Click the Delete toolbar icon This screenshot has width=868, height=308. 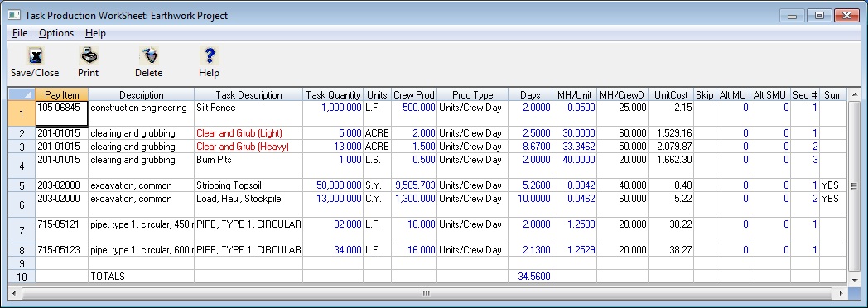pos(148,55)
